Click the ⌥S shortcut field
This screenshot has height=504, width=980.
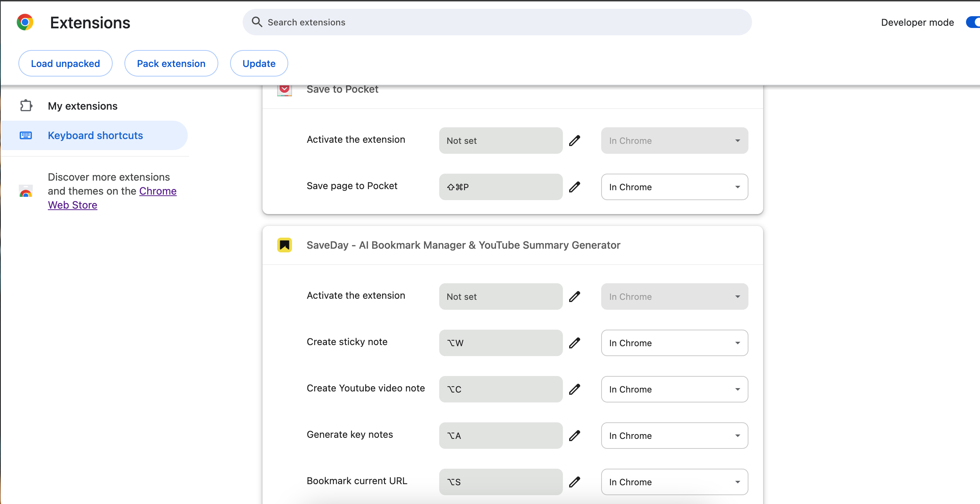[x=501, y=482]
